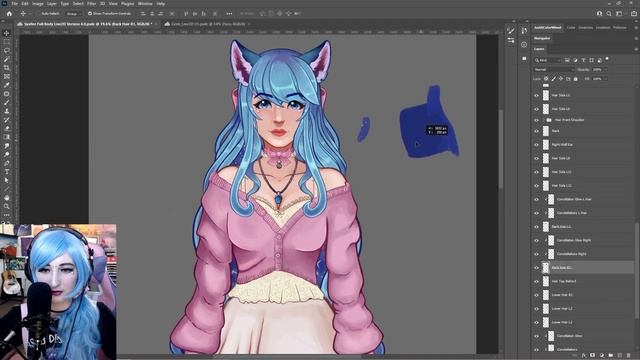Filter layers by type (T) icon
This screenshot has height=360, width=640.
[x=583, y=60]
